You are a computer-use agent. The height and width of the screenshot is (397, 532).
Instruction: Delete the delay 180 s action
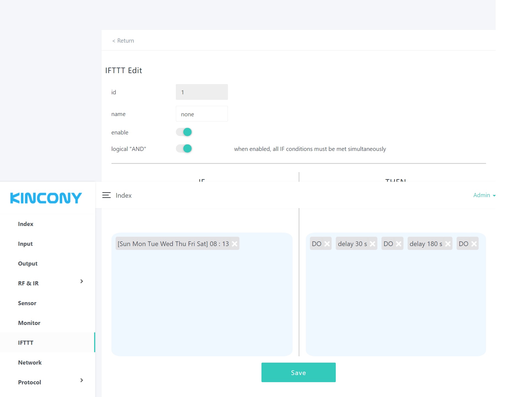coord(448,244)
